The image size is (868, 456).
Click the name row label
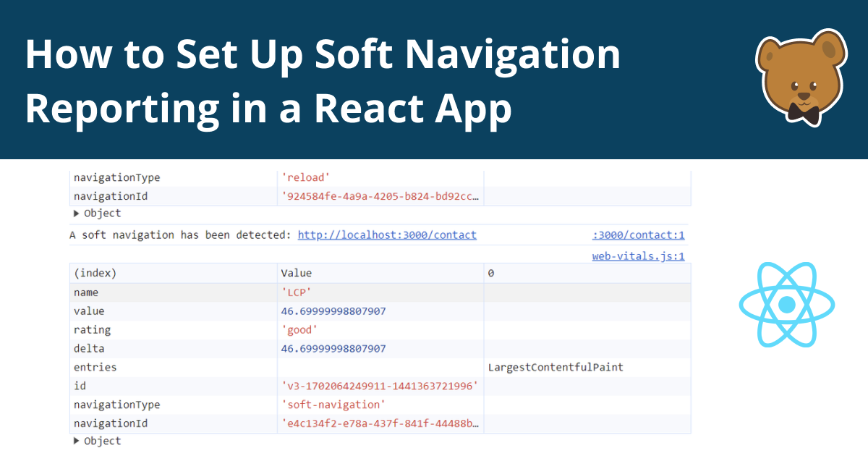click(x=86, y=292)
